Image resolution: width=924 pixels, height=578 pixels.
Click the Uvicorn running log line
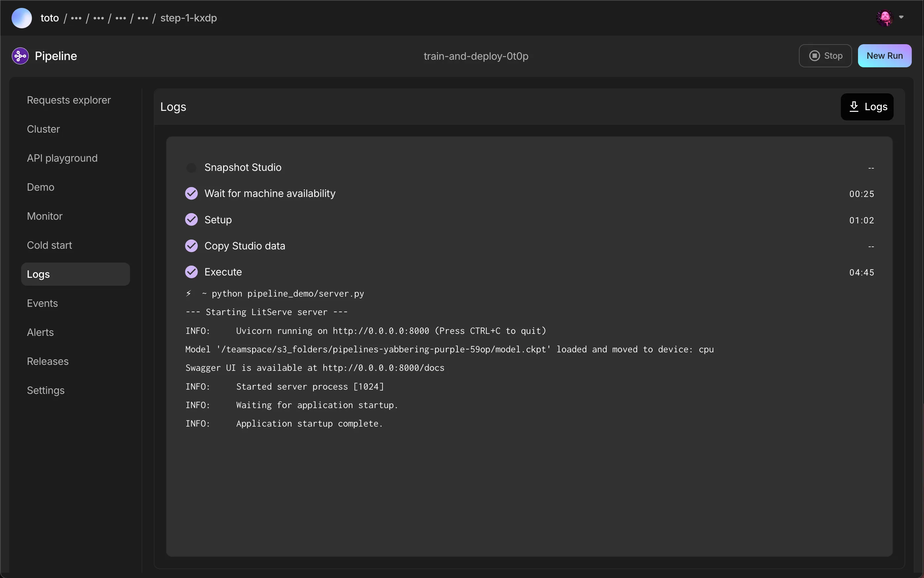pyautogui.click(x=366, y=331)
